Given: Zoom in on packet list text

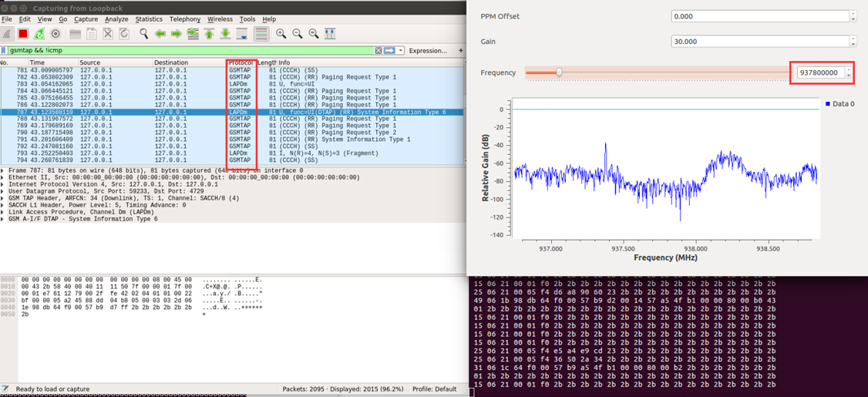Looking at the screenshot, I should [x=281, y=34].
